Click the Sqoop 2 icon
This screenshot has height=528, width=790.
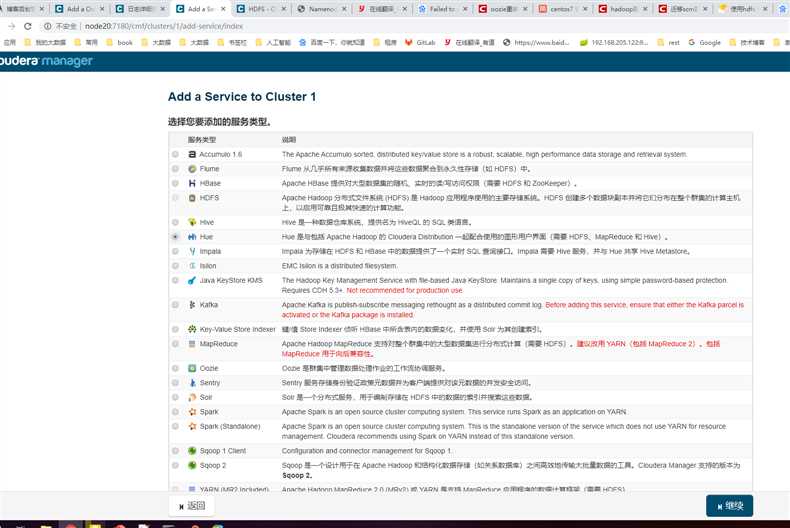point(192,466)
